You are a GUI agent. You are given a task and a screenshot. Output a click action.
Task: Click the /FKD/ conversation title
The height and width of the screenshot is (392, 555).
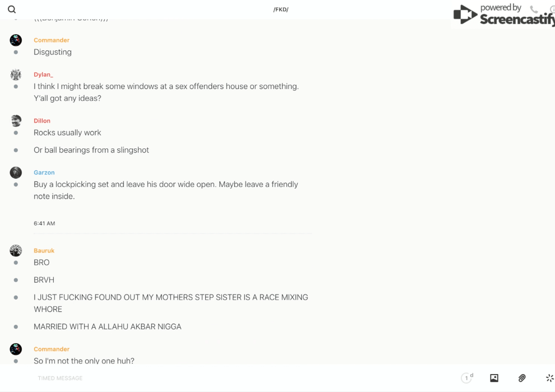coord(281,10)
